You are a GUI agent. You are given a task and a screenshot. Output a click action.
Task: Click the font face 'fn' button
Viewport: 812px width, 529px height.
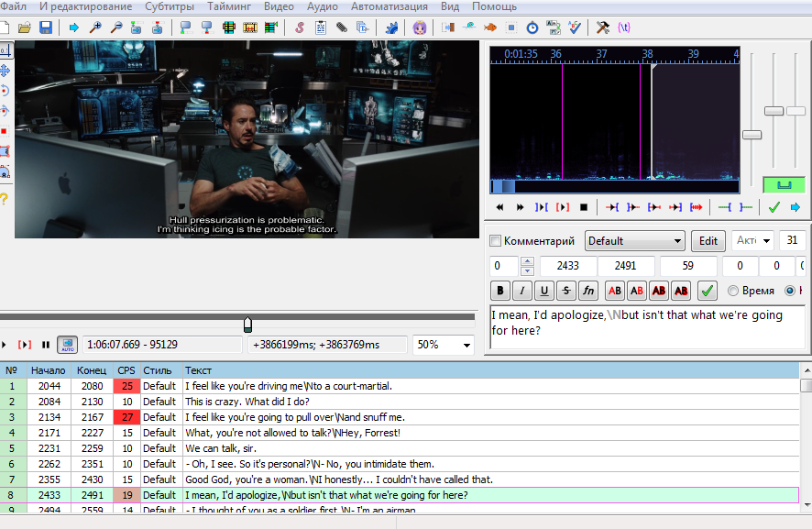[588, 291]
